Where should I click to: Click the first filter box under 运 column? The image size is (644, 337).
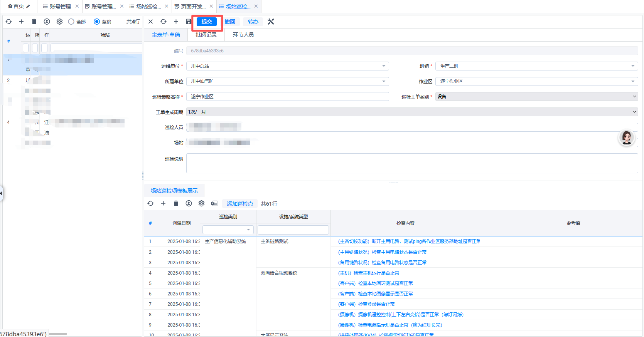point(26,48)
